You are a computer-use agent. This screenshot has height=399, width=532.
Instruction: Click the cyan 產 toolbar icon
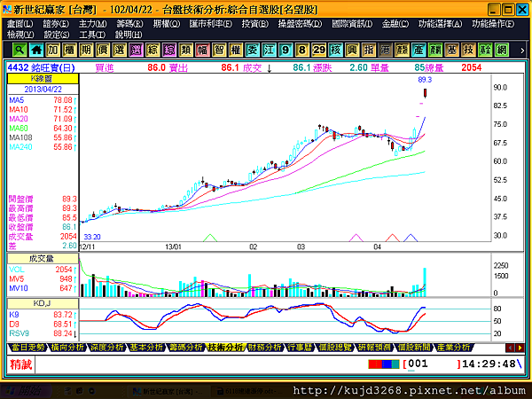coord(419,51)
